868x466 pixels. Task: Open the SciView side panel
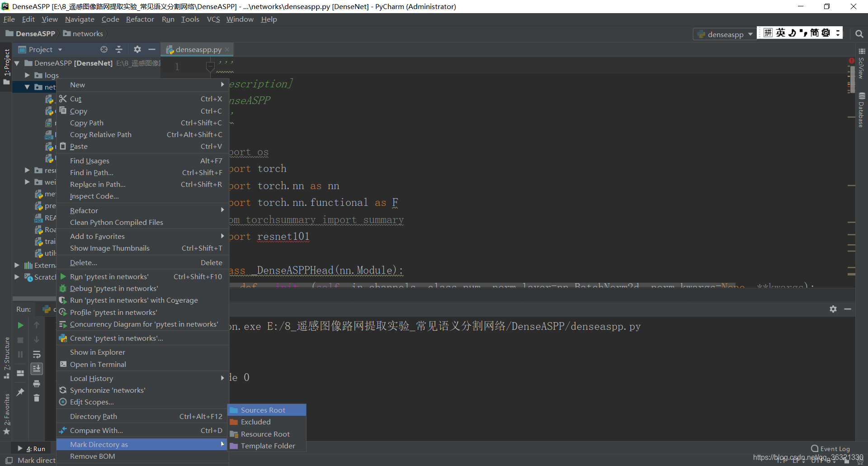(861, 64)
